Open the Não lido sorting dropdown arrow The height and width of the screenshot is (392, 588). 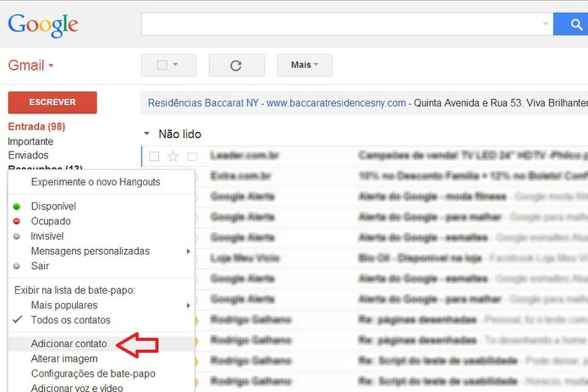[x=147, y=134]
